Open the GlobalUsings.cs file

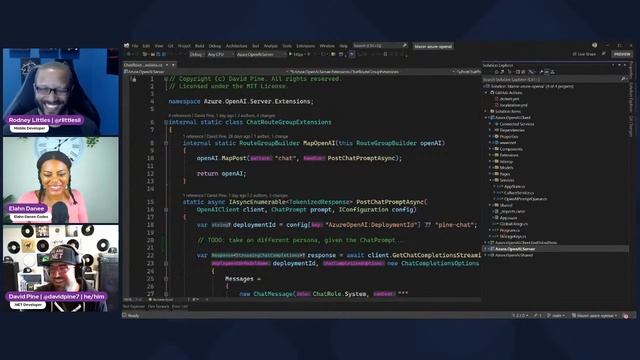(513, 224)
